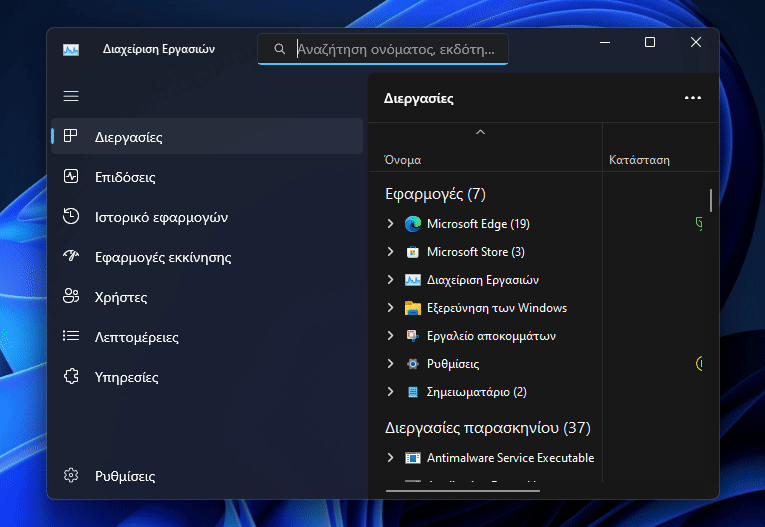Click the search magnifier icon

(x=280, y=49)
